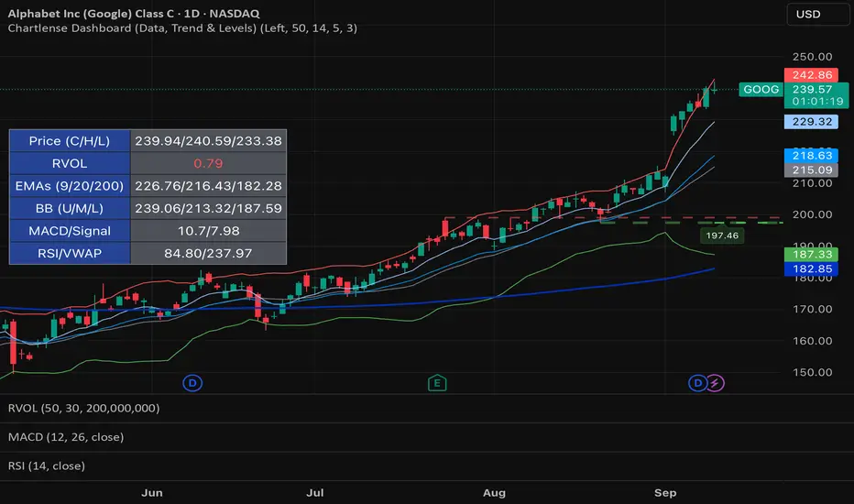Click the RSI/VWAP label cell
This screenshot has width=854, height=504.
click(70, 253)
